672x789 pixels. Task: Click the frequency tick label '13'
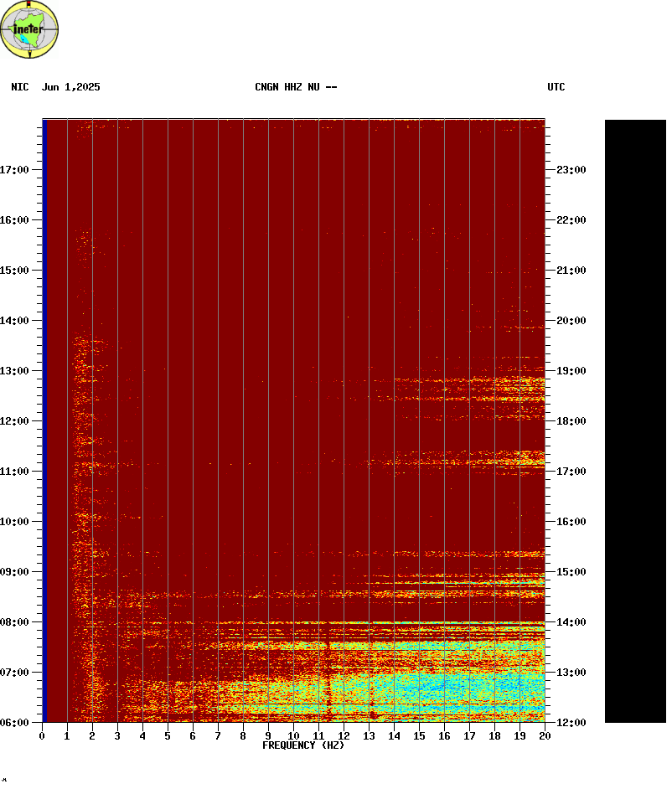(369, 736)
